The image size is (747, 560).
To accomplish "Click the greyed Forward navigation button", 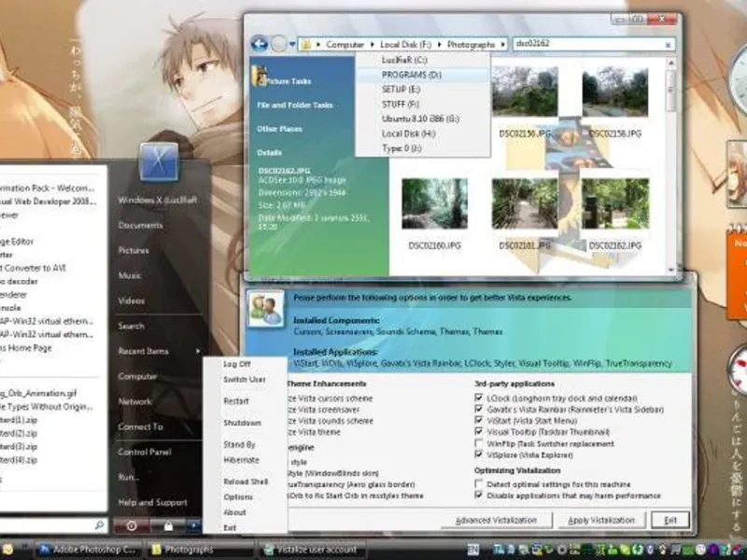I will [x=278, y=44].
